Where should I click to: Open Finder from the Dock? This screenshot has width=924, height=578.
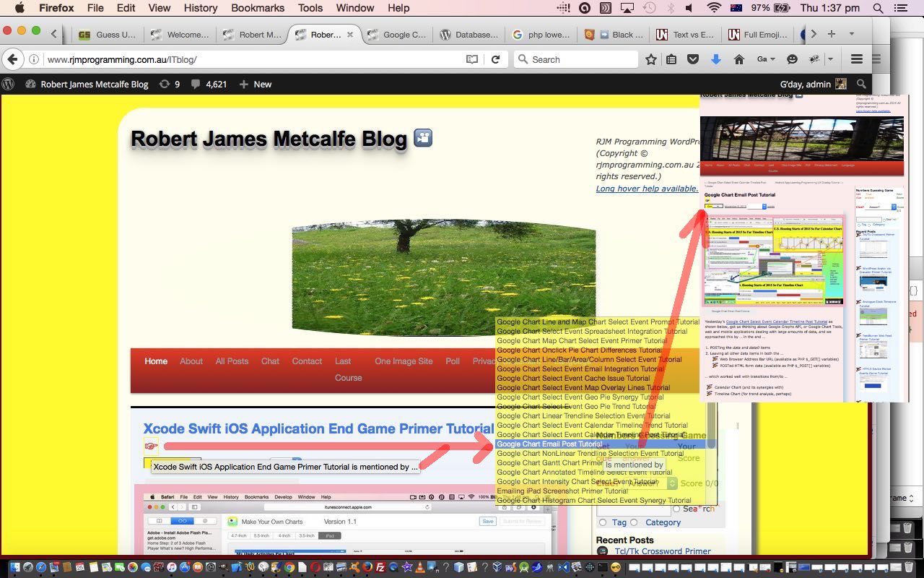[14, 568]
